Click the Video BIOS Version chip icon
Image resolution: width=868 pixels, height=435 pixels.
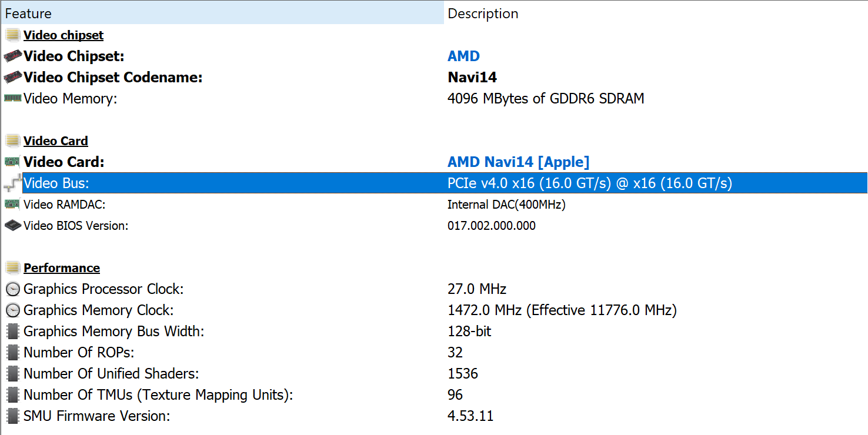click(x=13, y=226)
